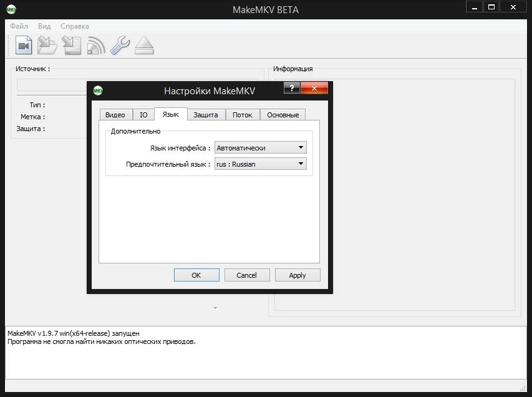Open the Справка menu

click(75, 26)
